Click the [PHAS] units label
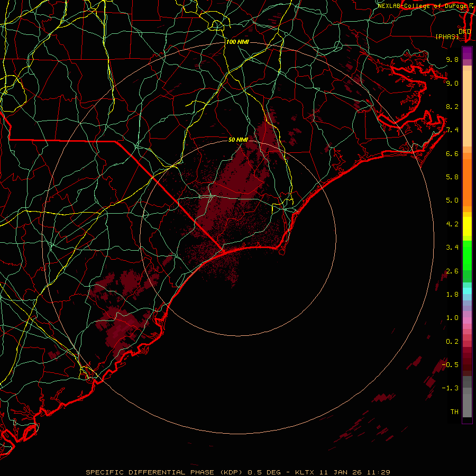Image resolution: width=476 pixels, height=476 pixels. [x=447, y=37]
